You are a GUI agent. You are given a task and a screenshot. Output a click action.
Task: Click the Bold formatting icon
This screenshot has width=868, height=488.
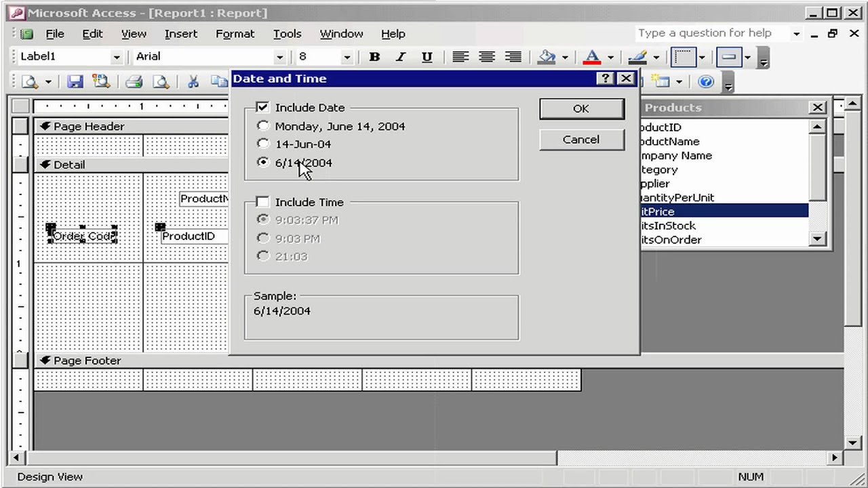374,57
